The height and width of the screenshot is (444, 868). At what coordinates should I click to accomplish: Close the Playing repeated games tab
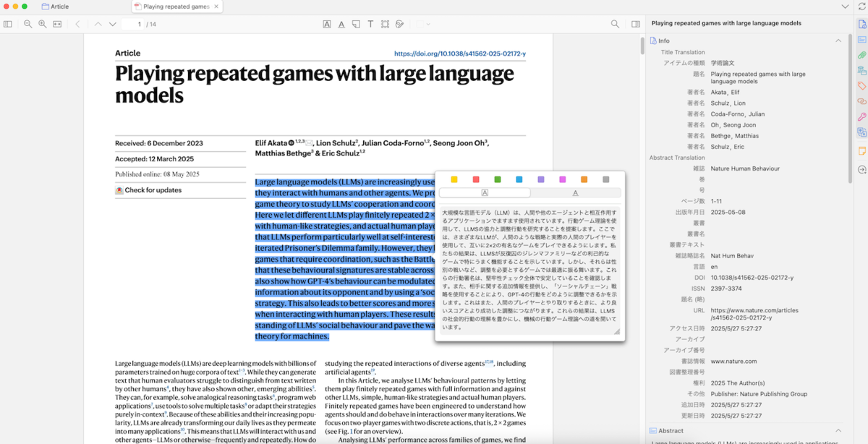tap(216, 7)
